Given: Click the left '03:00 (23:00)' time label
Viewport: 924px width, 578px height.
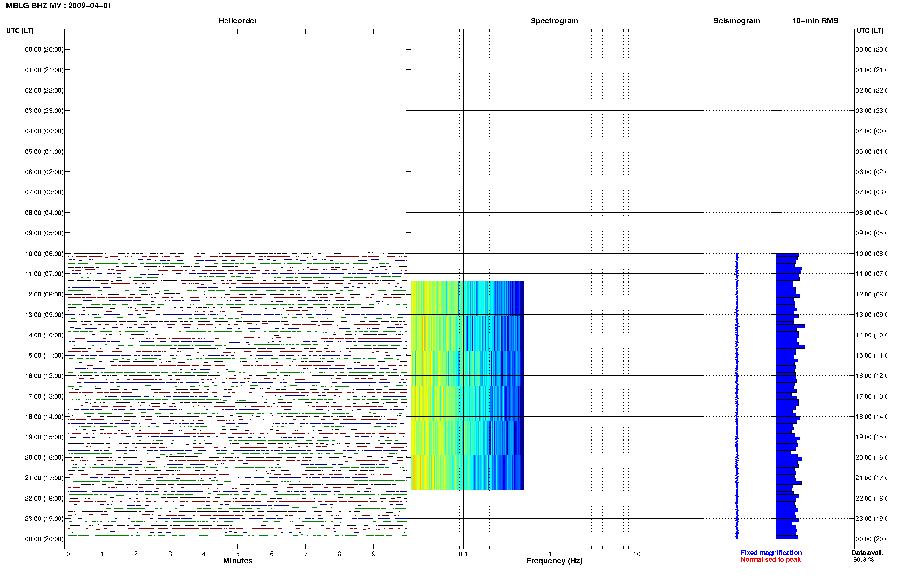Looking at the screenshot, I should pyautogui.click(x=44, y=111).
